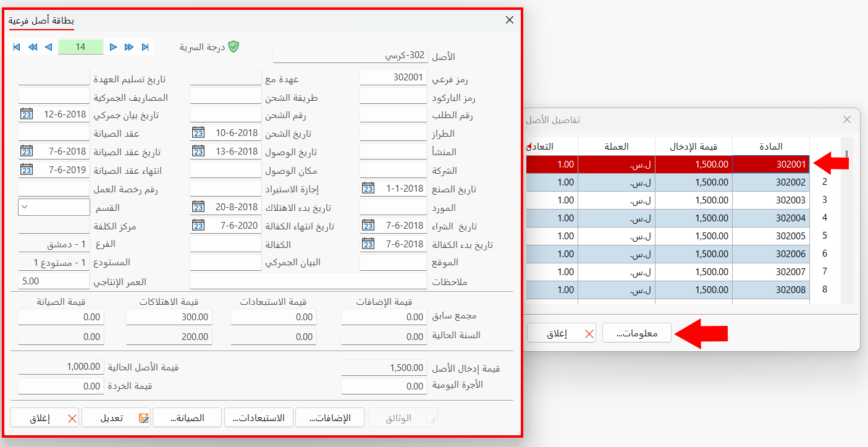The image size is (868, 447).
Task: Open calendar for تاريخ الصنع
Action: 368,189
